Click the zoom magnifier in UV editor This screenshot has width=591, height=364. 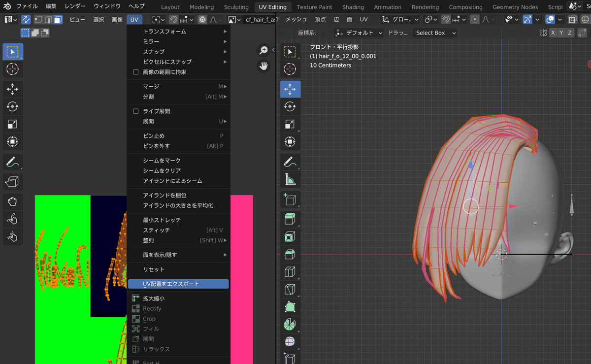point(264,50)
